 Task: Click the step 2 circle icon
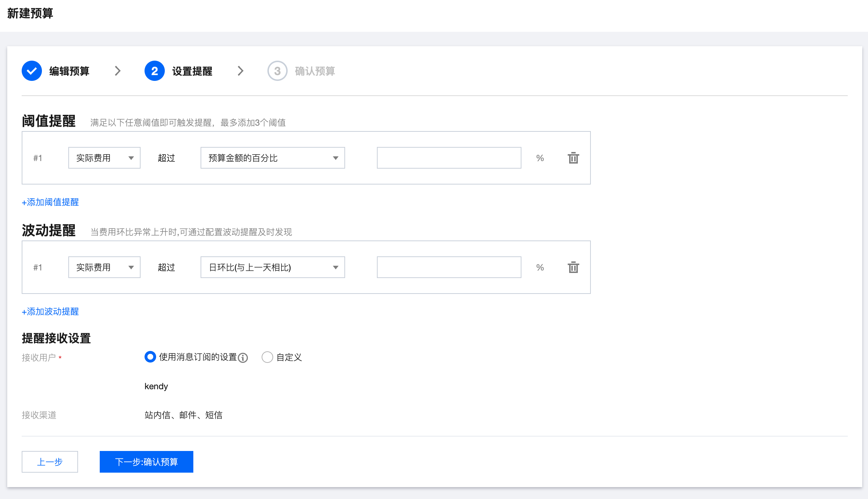coord(154,71)
